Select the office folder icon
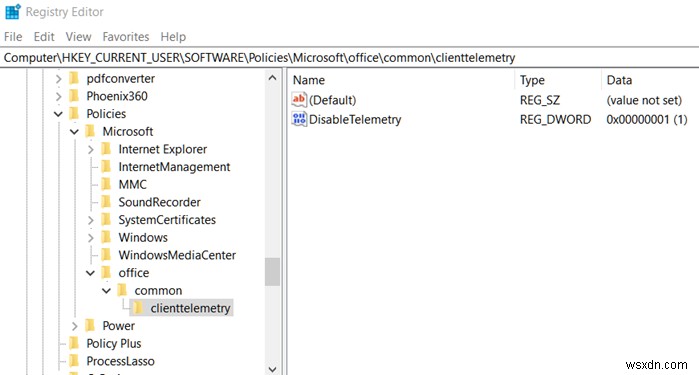The width and height of the screenshot is (699, 375). pos(106,272)
